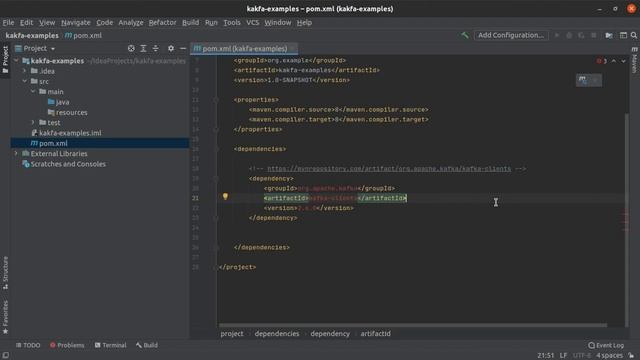
Task: Click the Debug bug icon in toolbar
Action: 569,36
